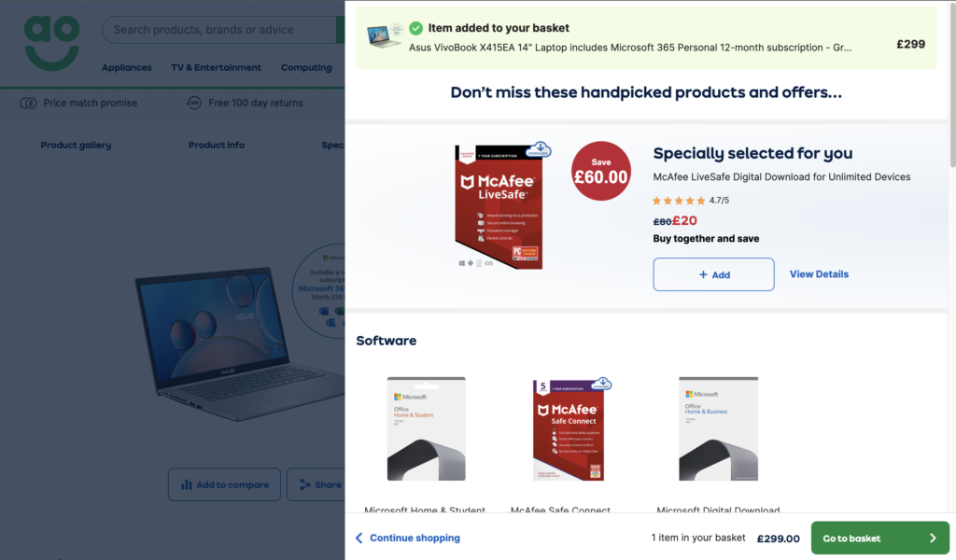Click the Asus laptop basket thumbnail
The image size is (956, 560).
click(x=384, y=37)
